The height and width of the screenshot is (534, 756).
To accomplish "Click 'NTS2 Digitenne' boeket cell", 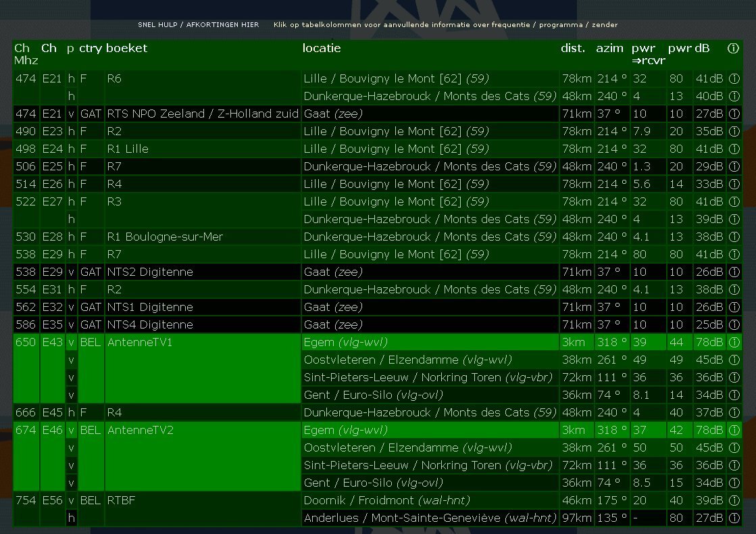I will (x=203, y=272).
